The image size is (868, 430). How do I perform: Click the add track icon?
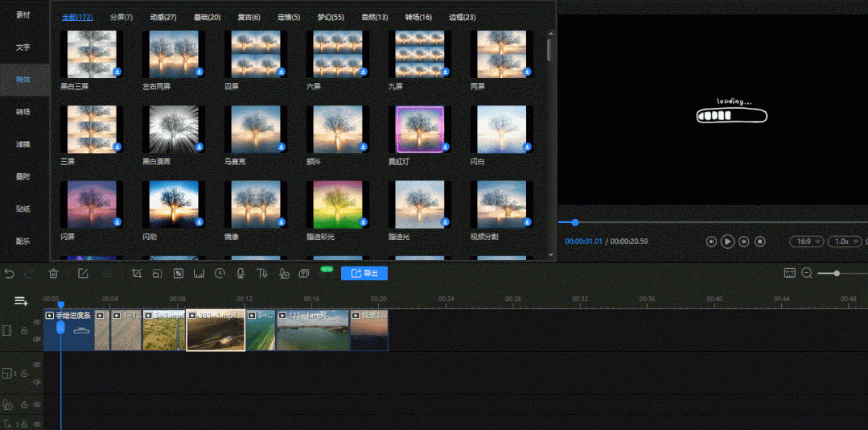21,301
